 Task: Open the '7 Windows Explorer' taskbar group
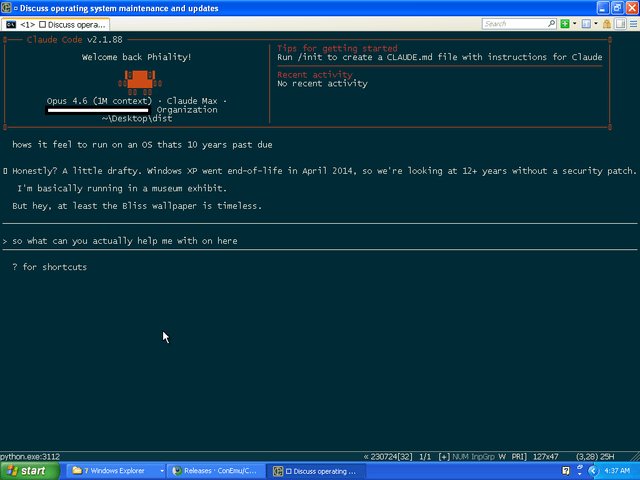tap(114, 471)
